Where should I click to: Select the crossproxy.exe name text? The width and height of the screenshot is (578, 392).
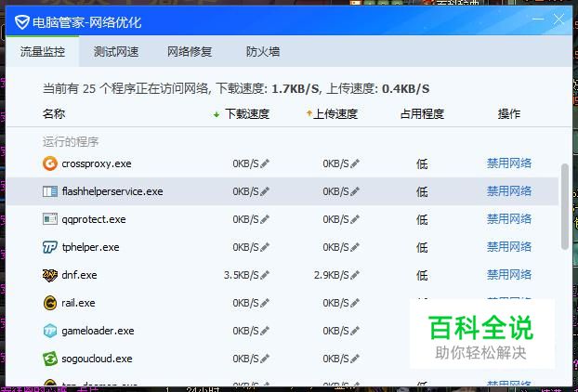[97, 163]
